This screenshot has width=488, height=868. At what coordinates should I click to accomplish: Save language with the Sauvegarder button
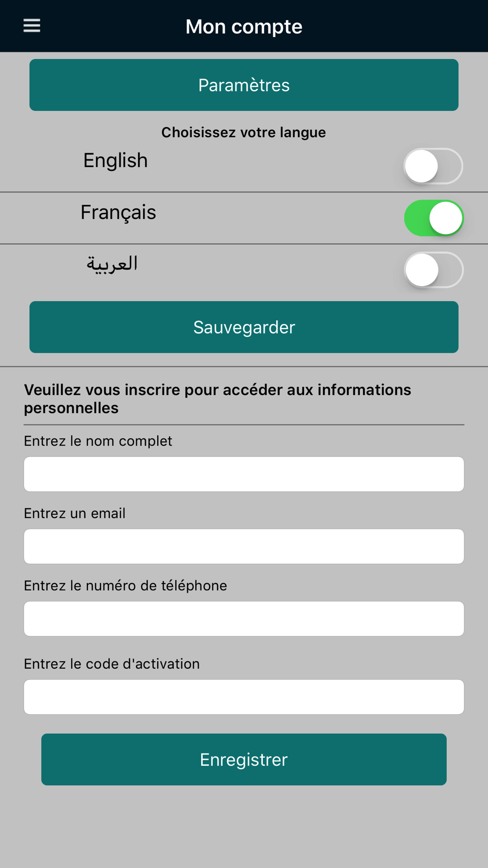tap(244, 327)
